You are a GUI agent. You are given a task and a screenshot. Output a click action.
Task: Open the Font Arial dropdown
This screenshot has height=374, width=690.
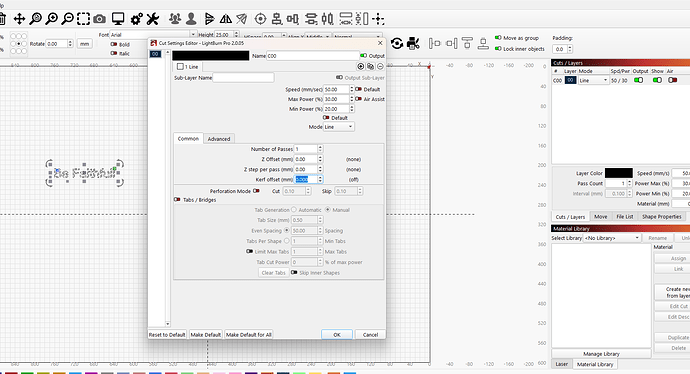click(153, 35)
